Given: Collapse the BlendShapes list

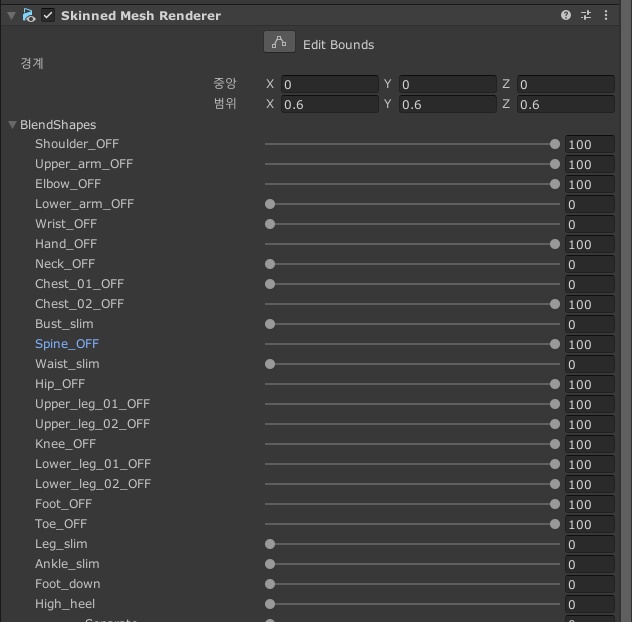Looking at the screenshot, I should pos(12,125).
